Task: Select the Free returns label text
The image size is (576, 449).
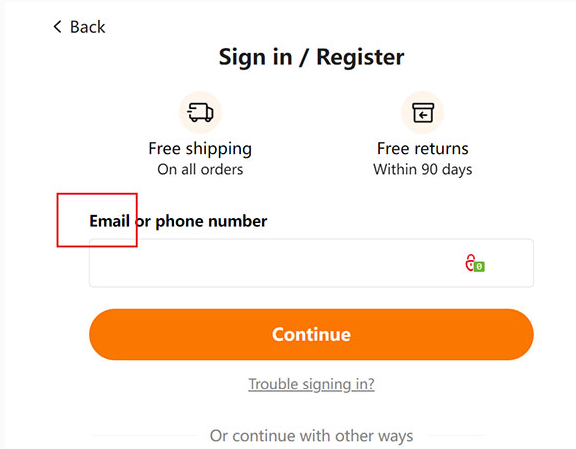Action: (423, 148)
